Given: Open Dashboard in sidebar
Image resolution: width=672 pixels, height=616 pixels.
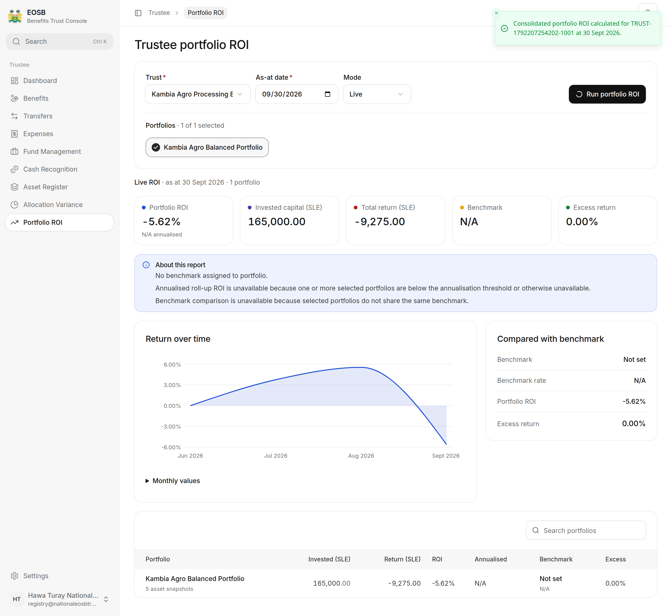Looking at the screenshot, I should pyautogui.click(x=59, y=81).
